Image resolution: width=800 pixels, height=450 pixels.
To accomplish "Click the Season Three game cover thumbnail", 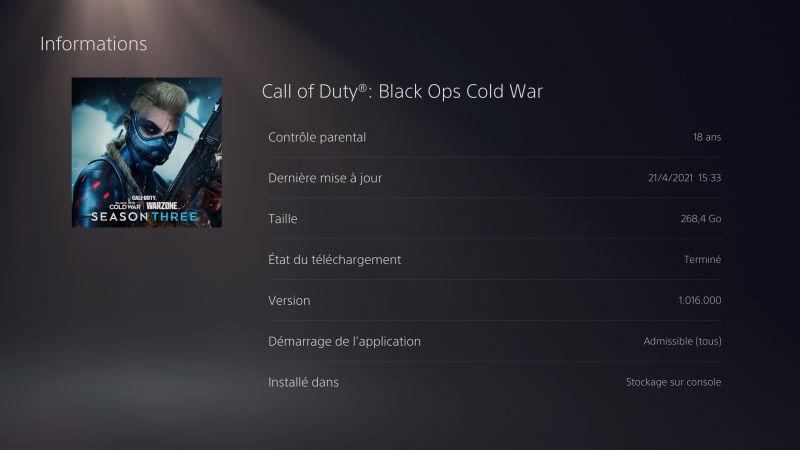I will click(x=146, y=153).
